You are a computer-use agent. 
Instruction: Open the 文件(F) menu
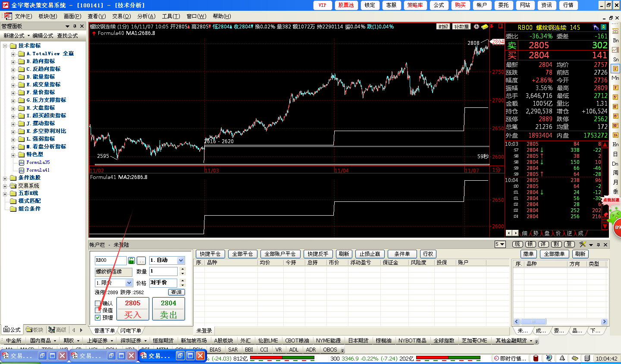point(23,16)
